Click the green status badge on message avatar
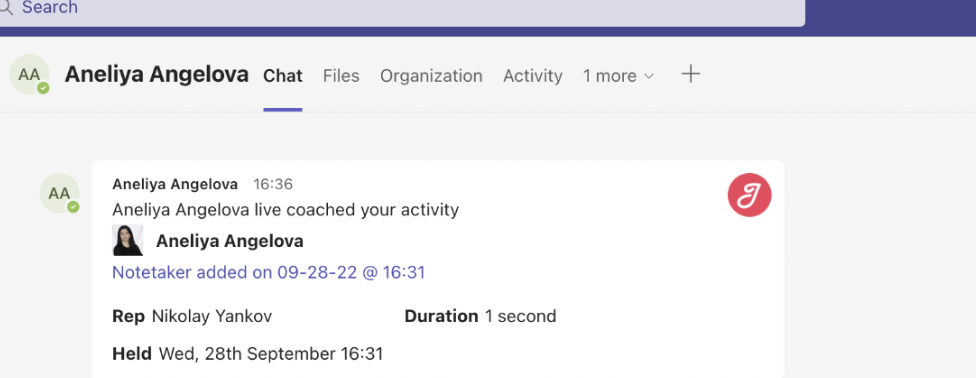The height and width of the screenshot is (378, 976). click(73, 207)
